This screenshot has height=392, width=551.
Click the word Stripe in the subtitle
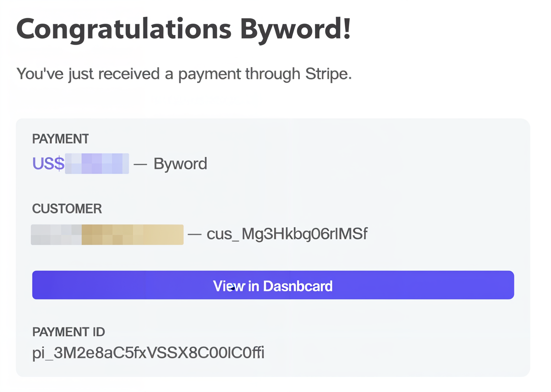click(328, 73)
